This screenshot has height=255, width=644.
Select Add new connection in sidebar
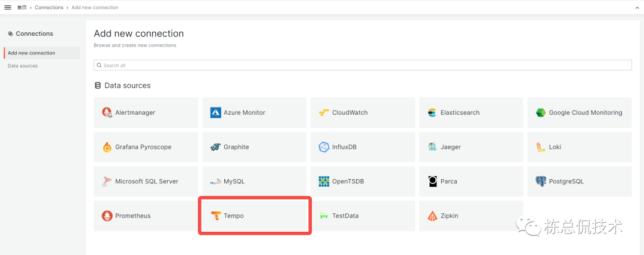coord(32,53)
